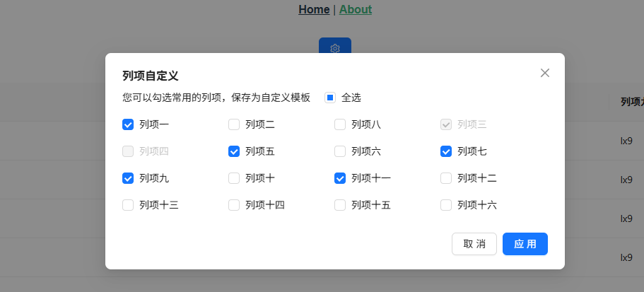Click the disabled 列项四 checkbox
This screenshot has width=644, height=292.
[128, 151]
